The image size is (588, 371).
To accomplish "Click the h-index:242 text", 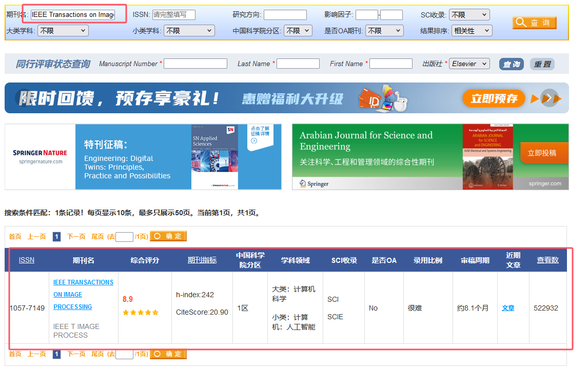I will coord(195,295).
